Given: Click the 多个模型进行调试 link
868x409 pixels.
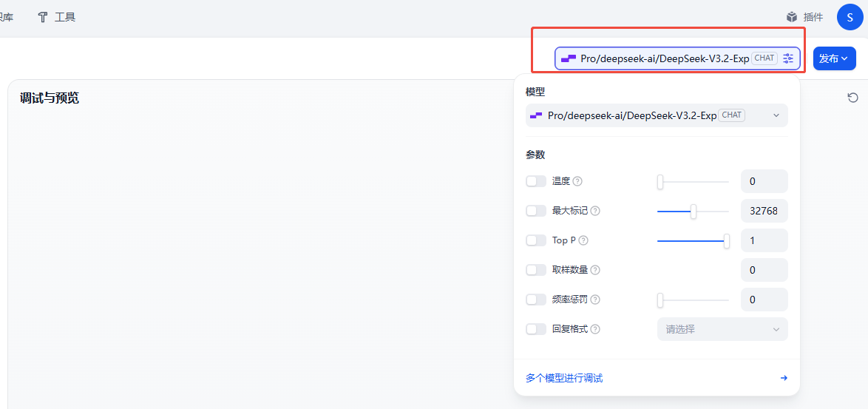Looking at the screenshot, I should click(564, 379).
